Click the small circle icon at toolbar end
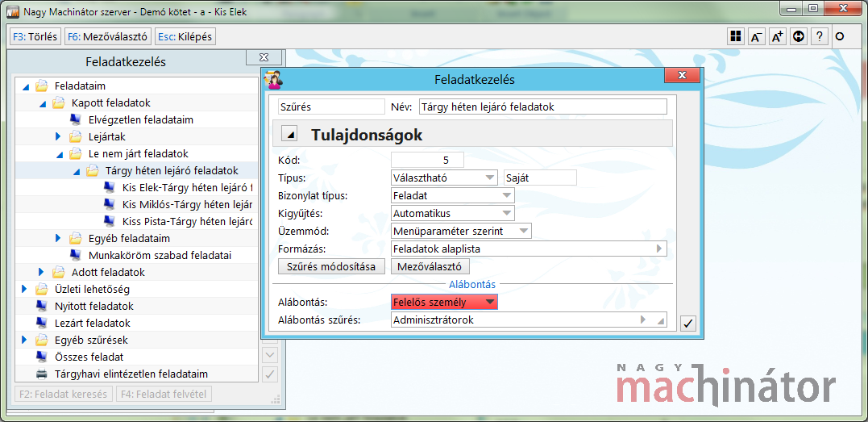Image resolution: width=868 pixels, height=422 pixels. [x=840, y=36]
